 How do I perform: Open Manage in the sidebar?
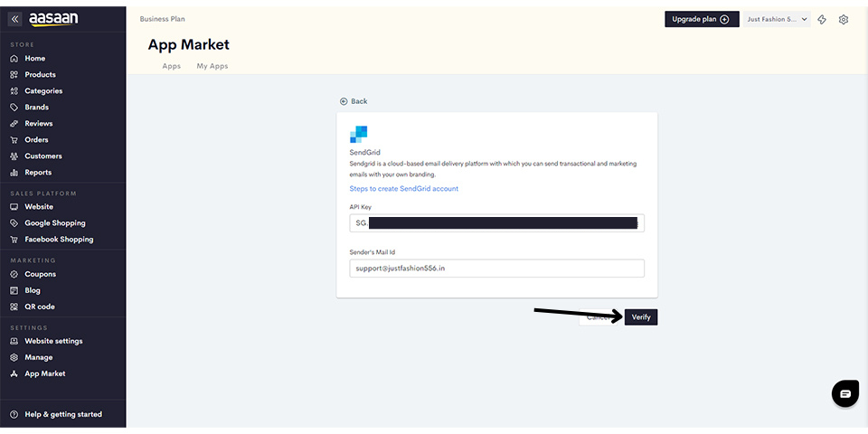(39, 358)
